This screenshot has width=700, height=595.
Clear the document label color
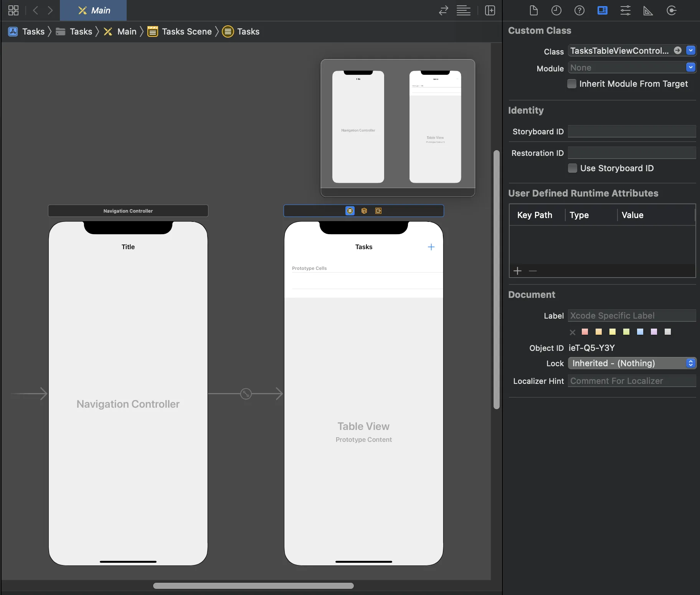point(573,332)
